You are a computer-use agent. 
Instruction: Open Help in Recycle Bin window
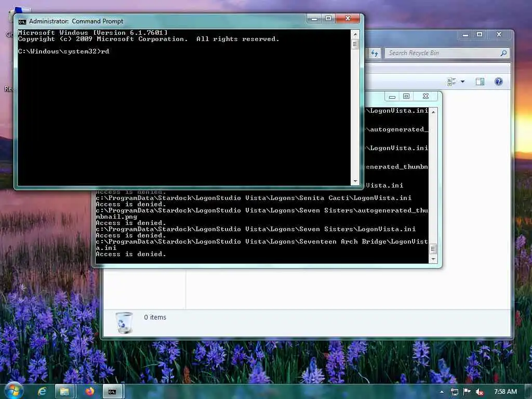pos(498,82)
